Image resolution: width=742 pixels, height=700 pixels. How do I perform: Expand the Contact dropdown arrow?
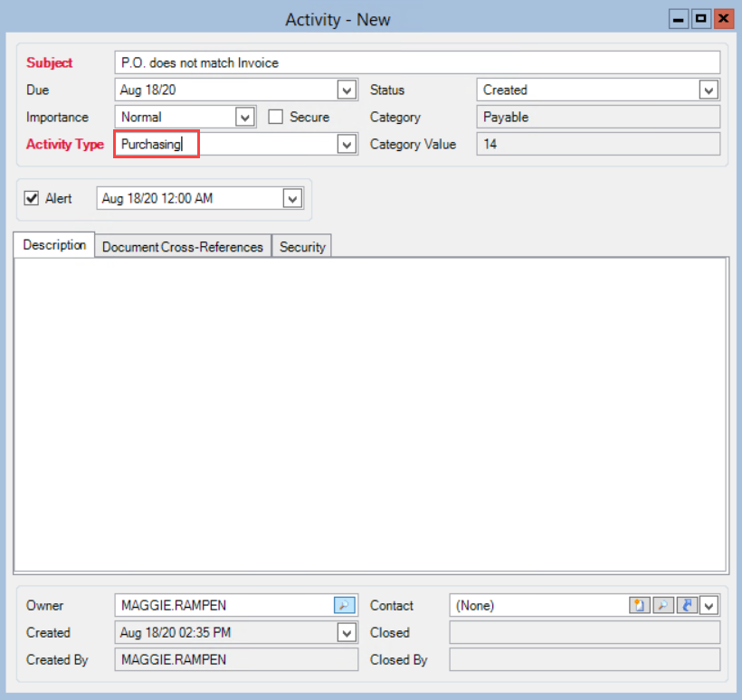tap(709, 605)
